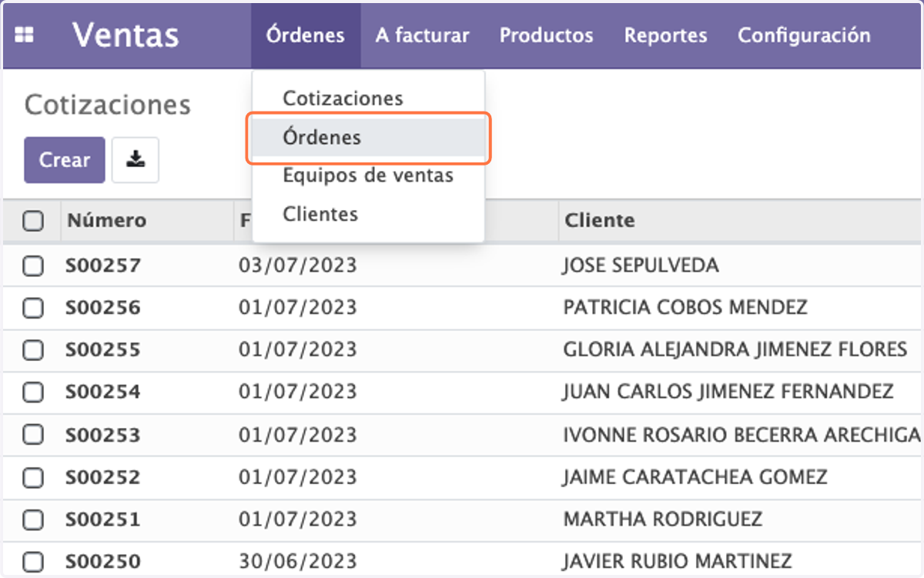Viewport: 924px width, 578px height.
Task: Toggle the checkbox for S00253
Action: click(x=32, y=435)
